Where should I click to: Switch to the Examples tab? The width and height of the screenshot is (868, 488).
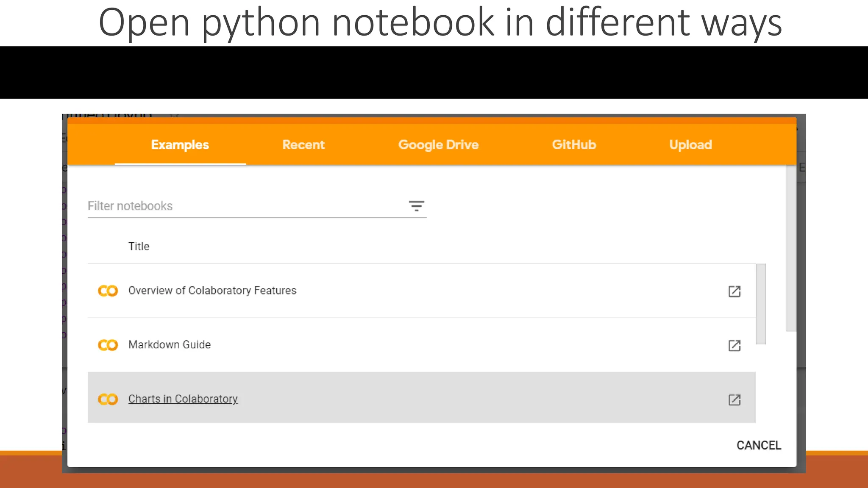(x=180, y=145)
